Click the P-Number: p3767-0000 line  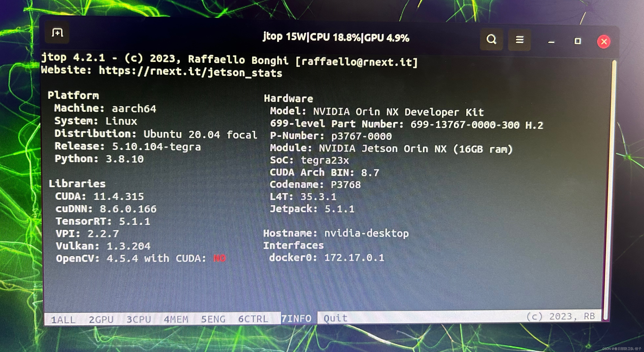(x=331, y=136)
